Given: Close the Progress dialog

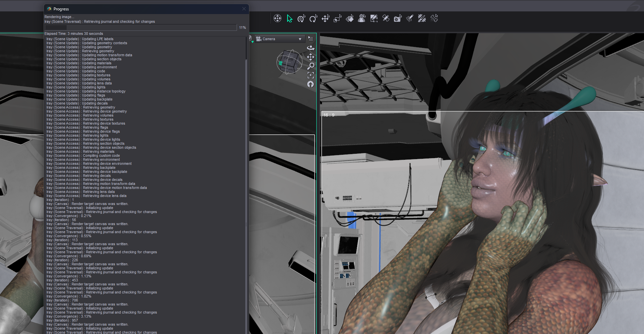Looking at the screenshot, I should coord(244,9).
